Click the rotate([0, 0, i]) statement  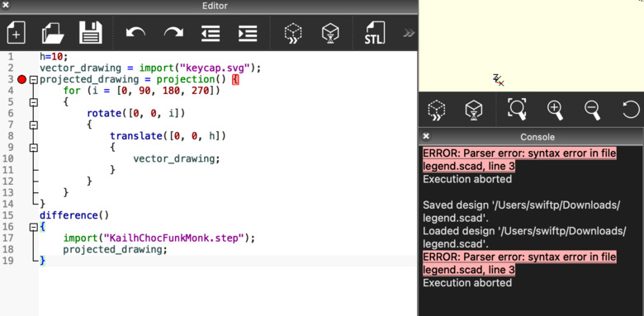tap(136, 113)
